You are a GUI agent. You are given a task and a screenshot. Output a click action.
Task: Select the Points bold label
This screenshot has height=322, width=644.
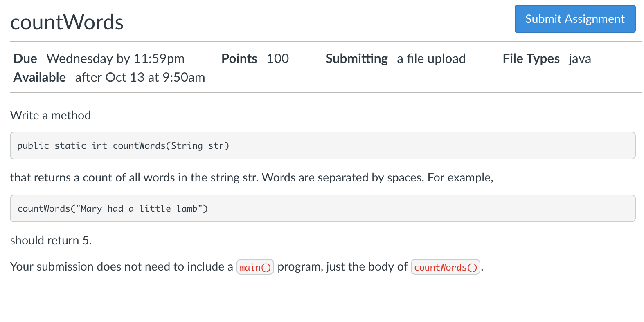[239, 58]
